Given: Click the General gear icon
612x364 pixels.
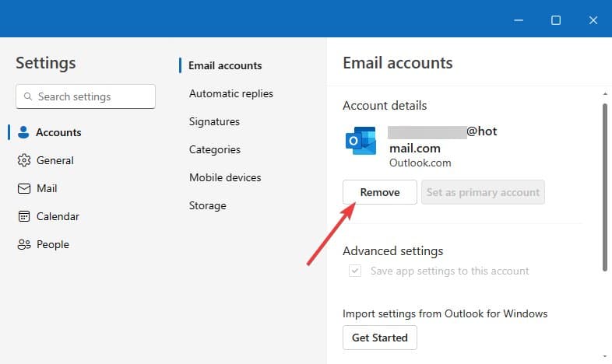Looking at the screenshot, I should tap(24, 160).
